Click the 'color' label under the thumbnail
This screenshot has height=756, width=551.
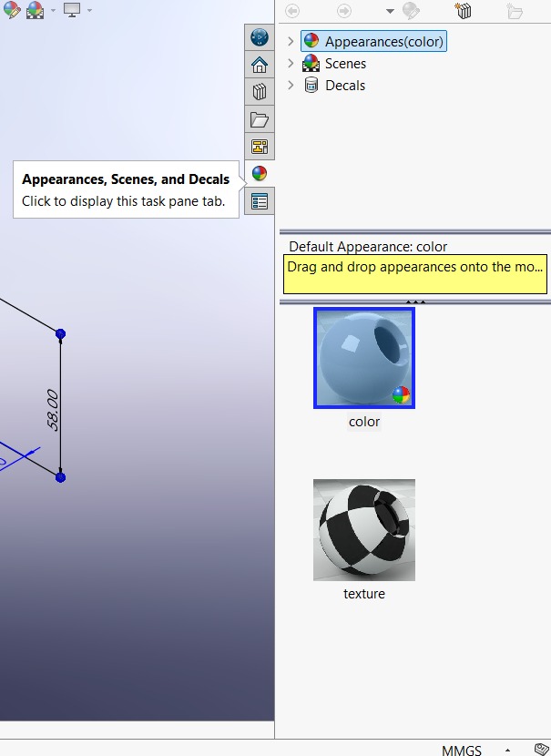364,422
